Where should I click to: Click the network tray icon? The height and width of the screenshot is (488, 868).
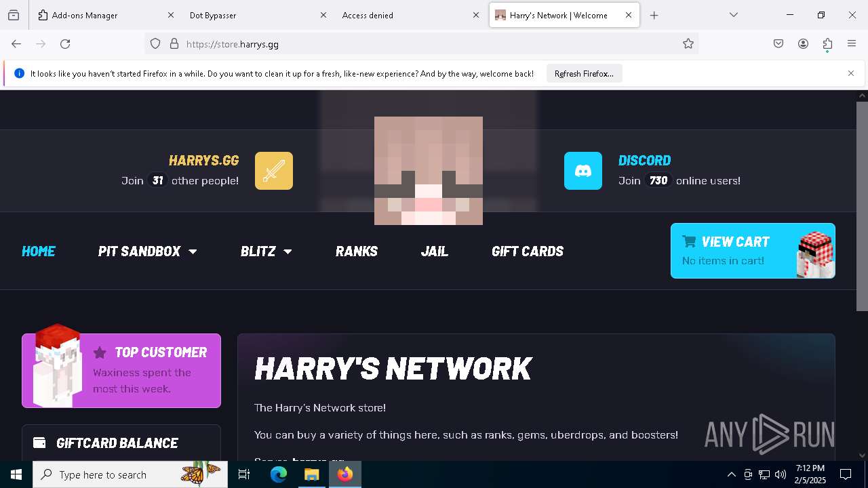coord(764,474)
